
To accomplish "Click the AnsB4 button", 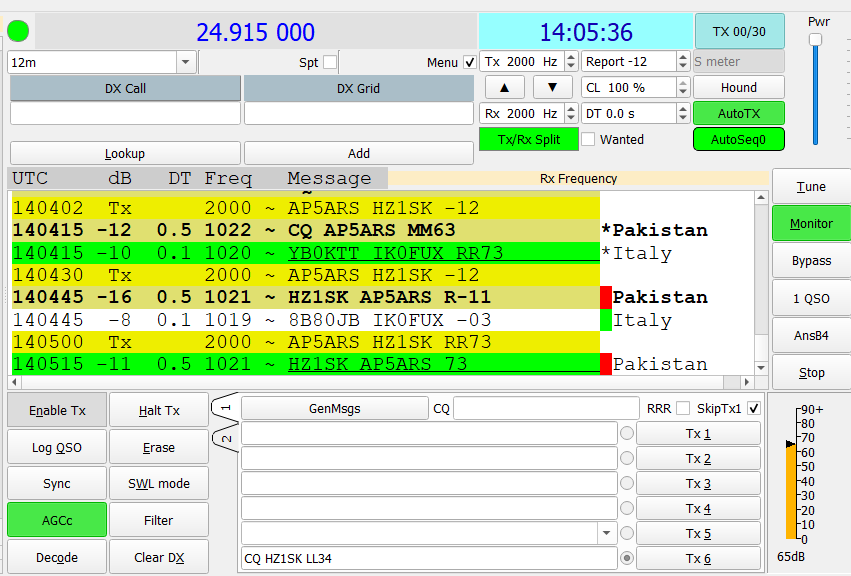I will (x=811, y=336).
